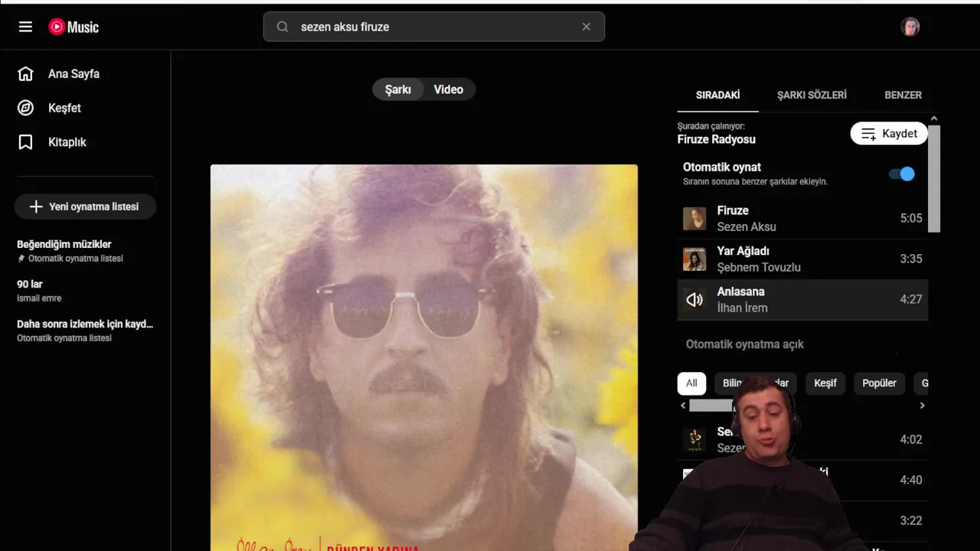Click the Anlasana track title
Screen dimensions: 980x551
click(740, 292)
